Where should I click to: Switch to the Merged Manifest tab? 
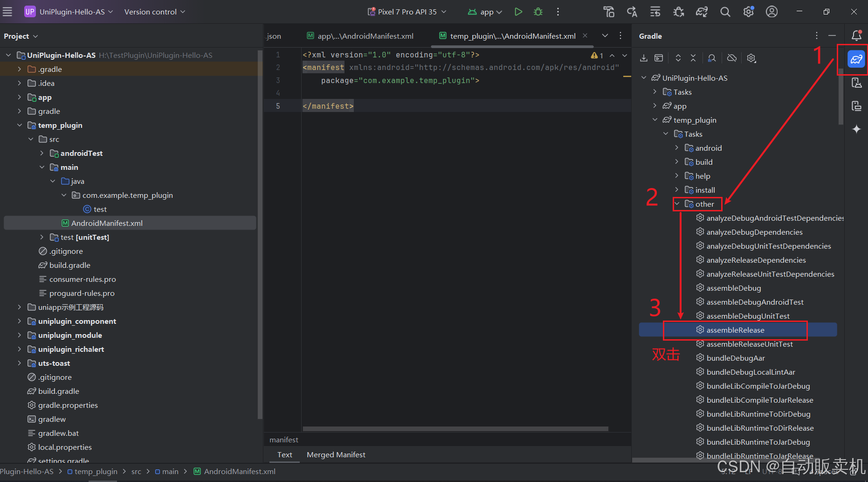click(336, 454)
